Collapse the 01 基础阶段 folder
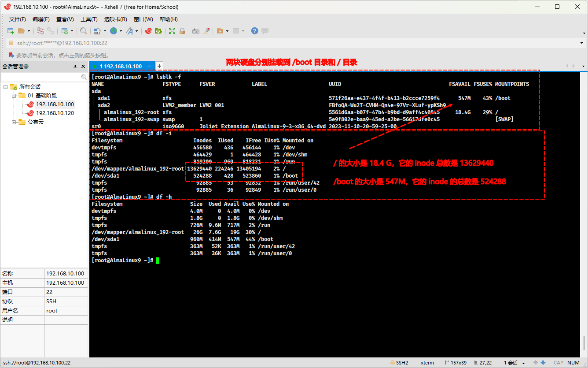588x368 pixels. (x=14, y=96)
